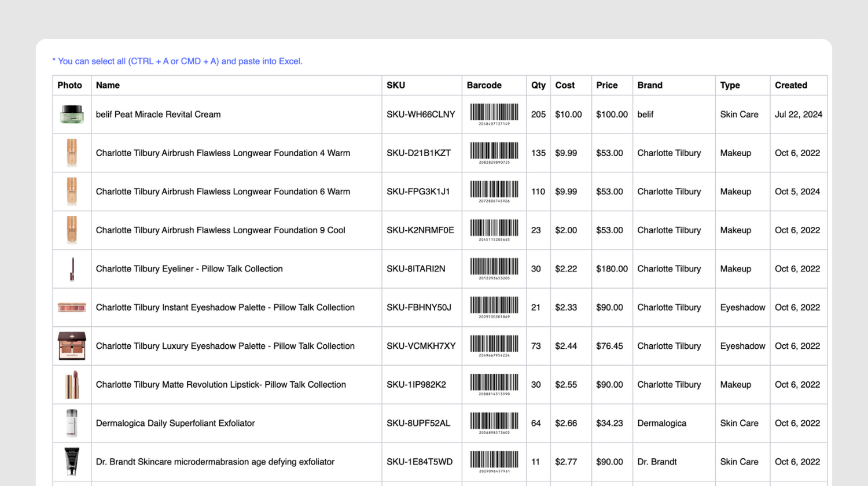Screen dimensions: 868x486
Task: Select the barcode in the Foundation 4 Warm row
Action: (494, 153)
